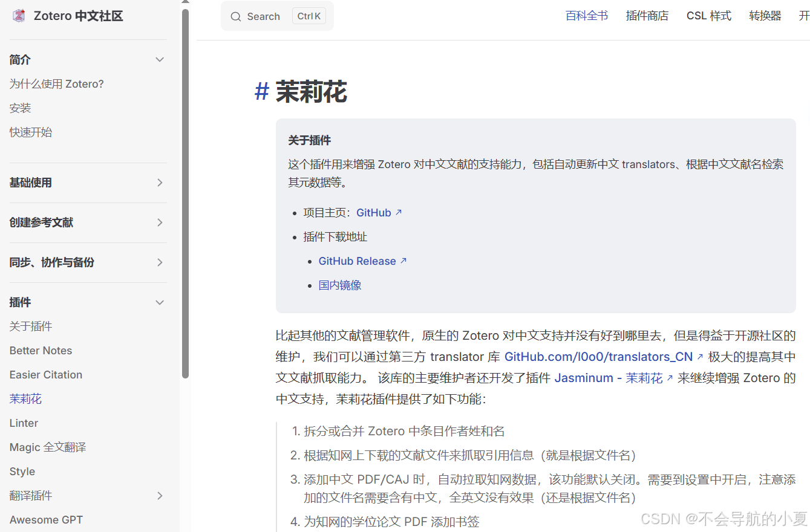Follow the GitHub project homepage link
Viewport: 810px width, 532px height.
pos(379,213)
